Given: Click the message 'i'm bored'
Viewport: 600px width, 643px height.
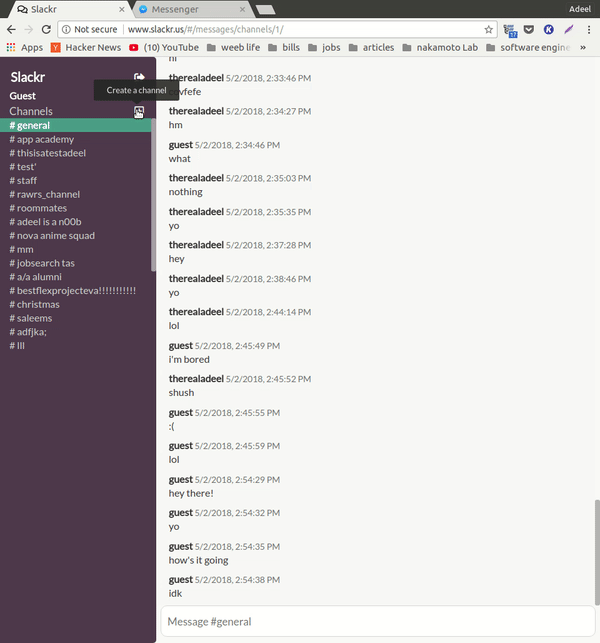Looking at the screenshot, I should (x=189, y=360).
